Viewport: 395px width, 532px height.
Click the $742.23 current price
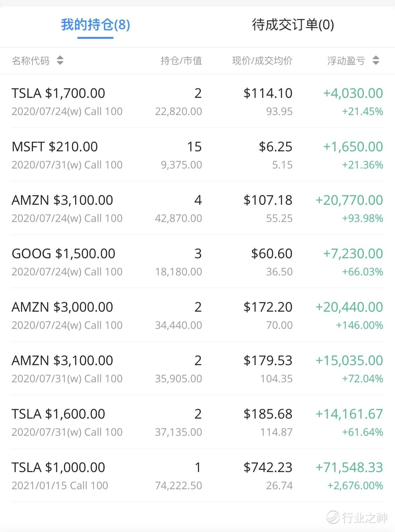[x=268, y=467]
